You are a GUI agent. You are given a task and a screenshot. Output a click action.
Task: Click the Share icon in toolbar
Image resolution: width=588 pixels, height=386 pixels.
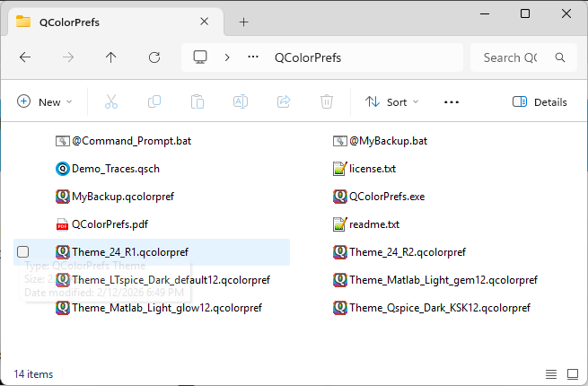pyautogui.click(x=284, y=102)
